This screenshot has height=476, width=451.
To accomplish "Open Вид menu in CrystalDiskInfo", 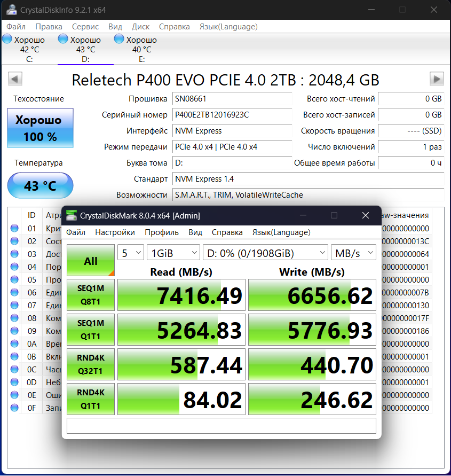I will [115, 27].
